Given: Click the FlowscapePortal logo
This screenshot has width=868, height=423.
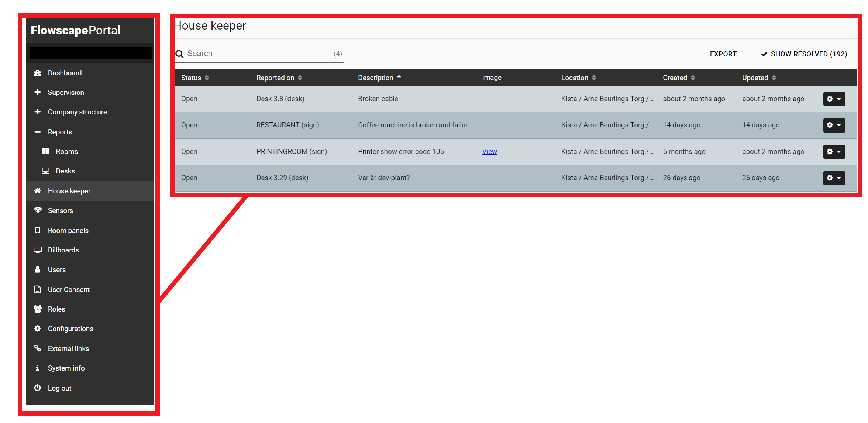Looking at the screenshot, I should (x=76, y=30).
